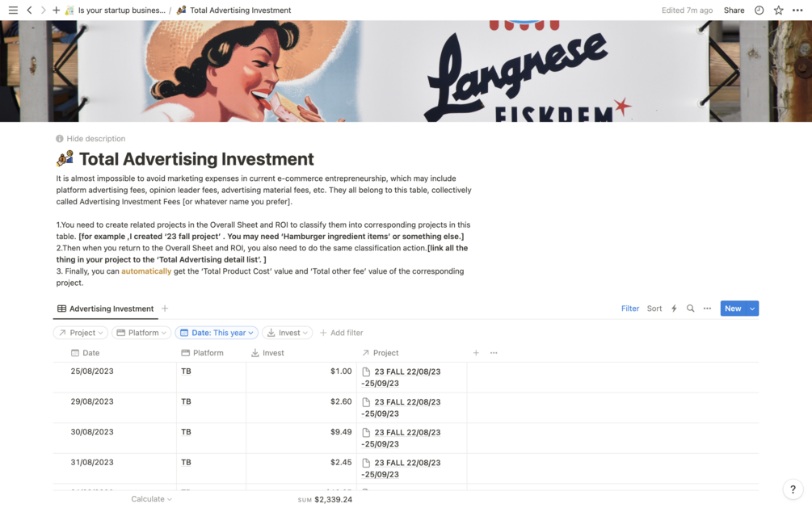The width and height of the screenshot is (812, 508).
Task: Click the Platform column header
Action: point(202,353)
